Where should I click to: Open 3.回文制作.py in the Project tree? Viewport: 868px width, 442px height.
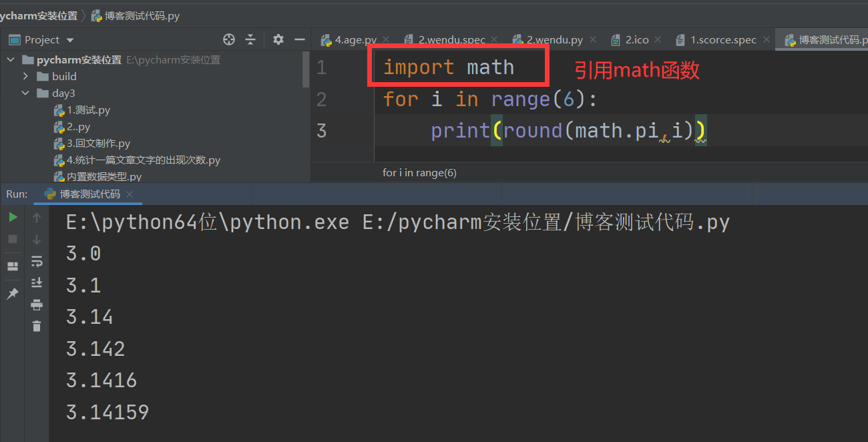click(98, 143)
